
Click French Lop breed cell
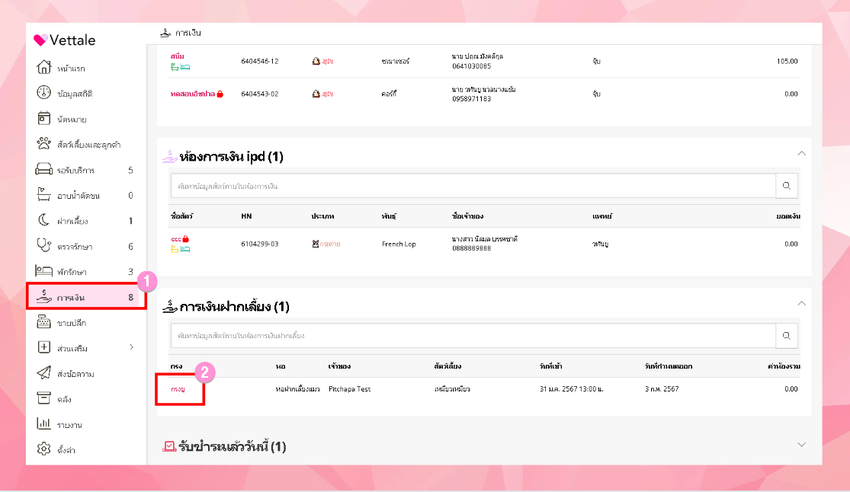click(x=398, y=244)
